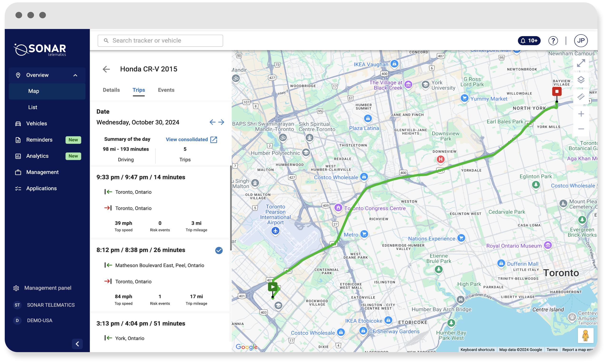Go back from Honda CR-V 2015
The height and width of the screenshot is (364, 607).
[x=106, y=69]
